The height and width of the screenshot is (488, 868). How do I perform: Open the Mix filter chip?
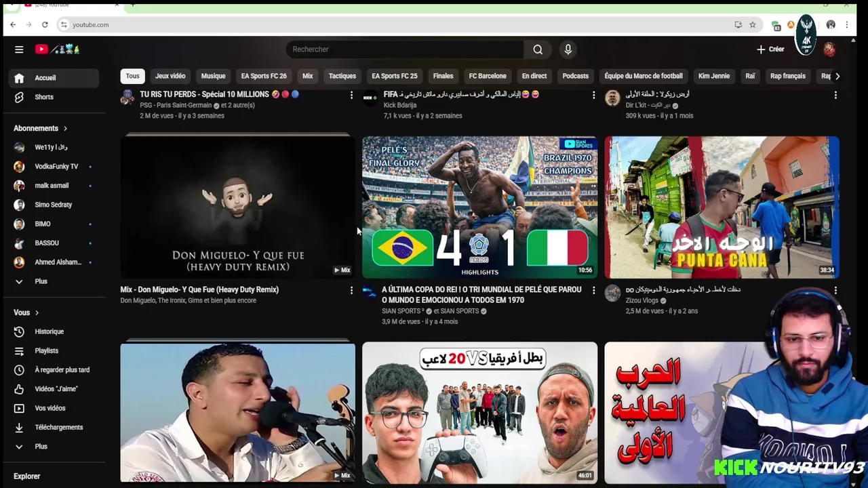(307, 76)
